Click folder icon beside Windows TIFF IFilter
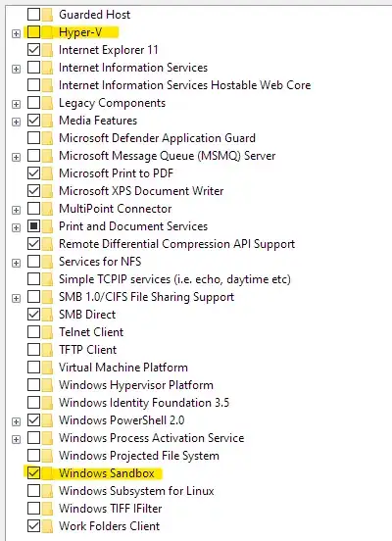 47,509
